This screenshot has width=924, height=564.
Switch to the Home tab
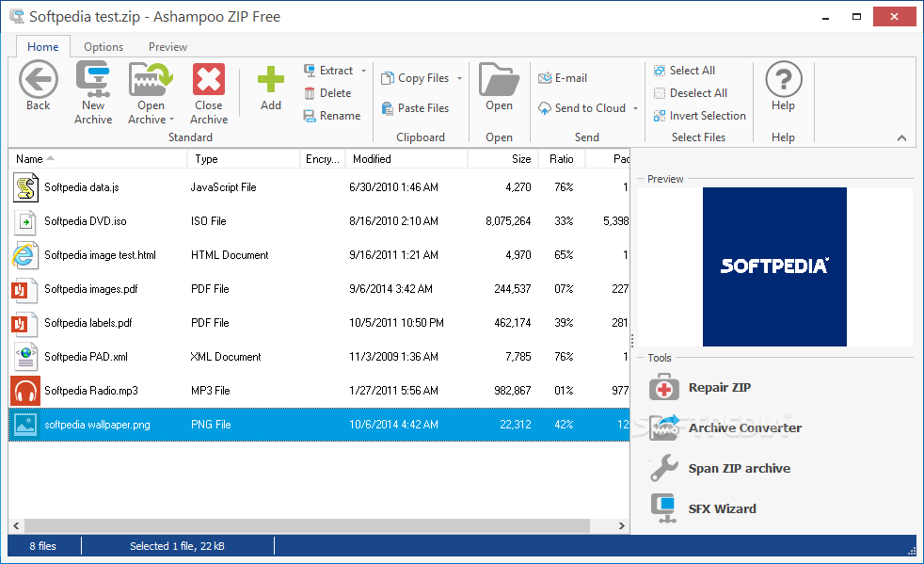(x=43, y=46)
